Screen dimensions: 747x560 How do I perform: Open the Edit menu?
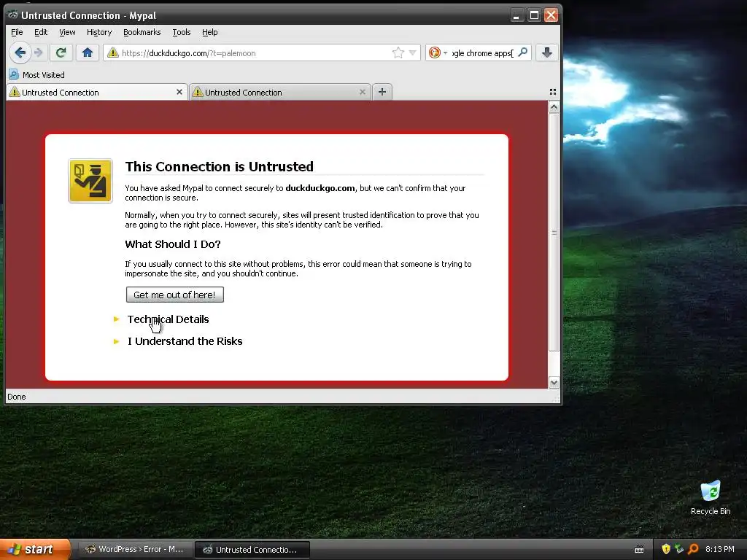tap(41, 32)
